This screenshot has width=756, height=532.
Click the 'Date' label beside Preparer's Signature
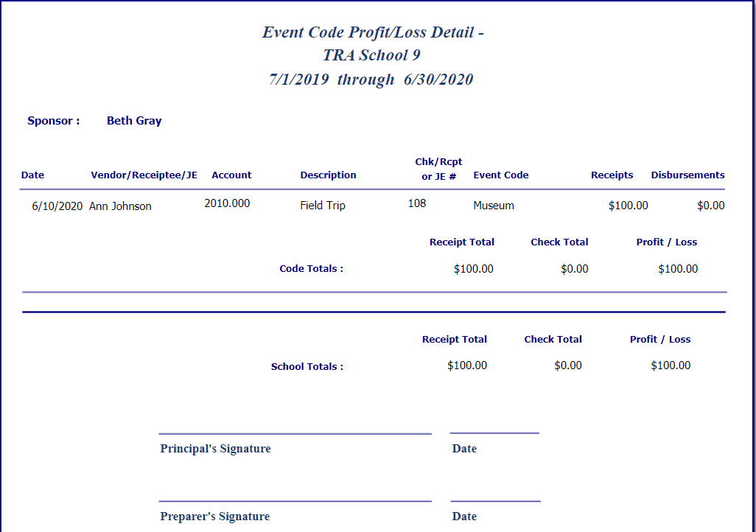point(464,517)
